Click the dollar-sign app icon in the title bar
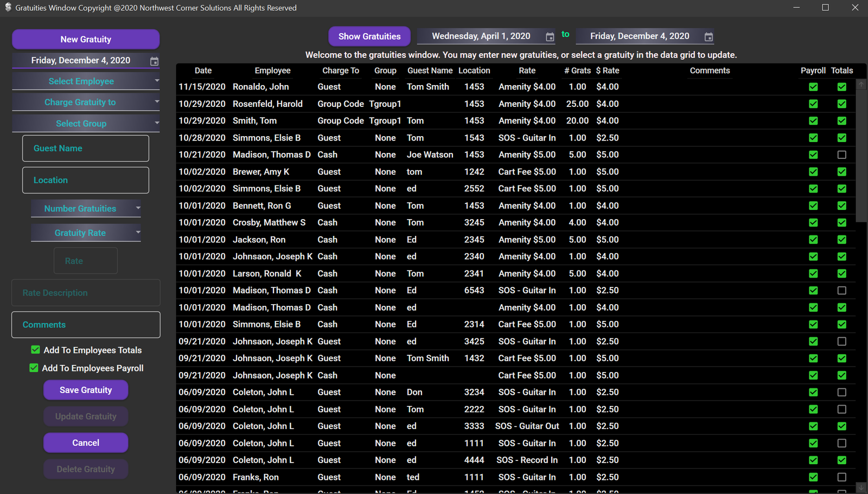This screenshot has width=868, height=494. [x=8, y=8]
